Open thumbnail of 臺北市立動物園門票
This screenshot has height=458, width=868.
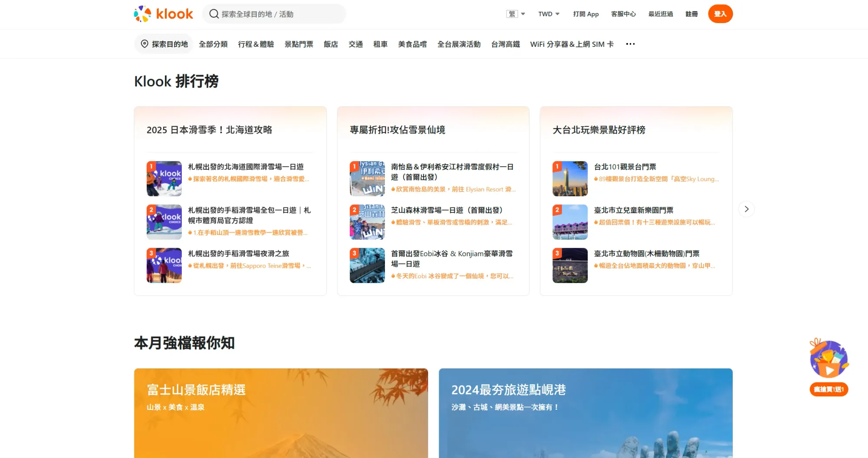point(570,265)
